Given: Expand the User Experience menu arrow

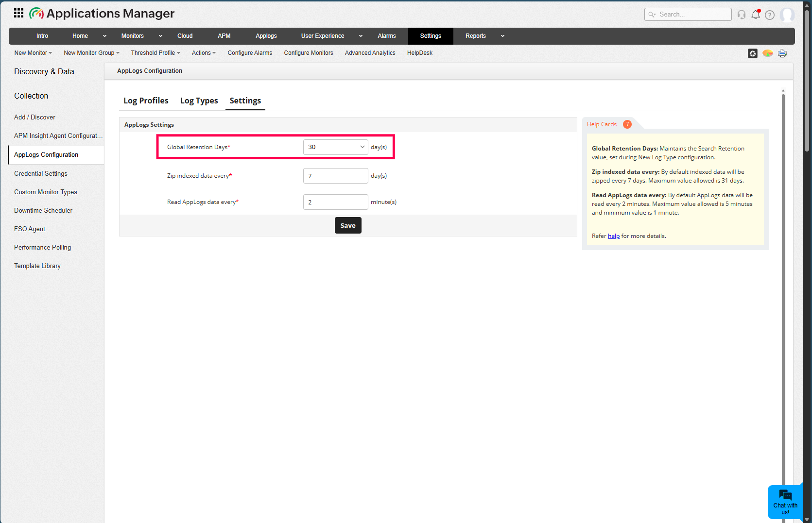Looking at the screenshot, I should tap(361, 36).
